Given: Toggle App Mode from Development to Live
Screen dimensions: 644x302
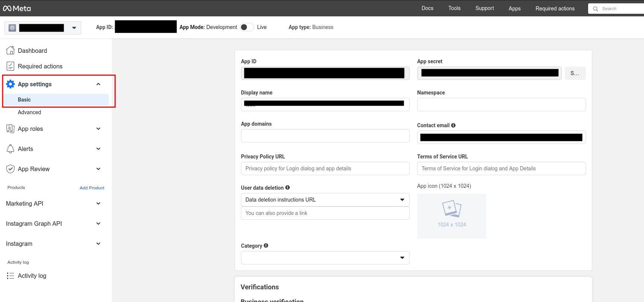Looking at the screenshot, I should 247,27.
